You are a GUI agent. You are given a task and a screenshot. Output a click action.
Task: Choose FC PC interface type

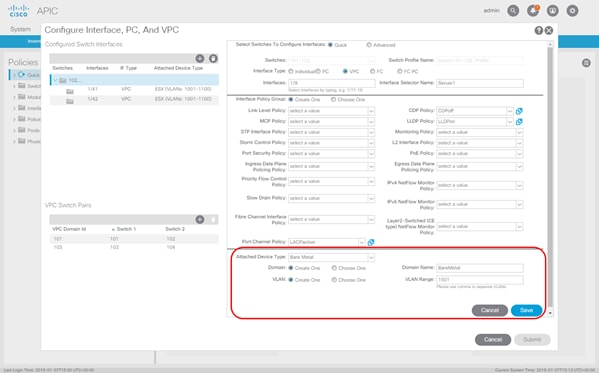pyautogui.click(x=400, y=71)
